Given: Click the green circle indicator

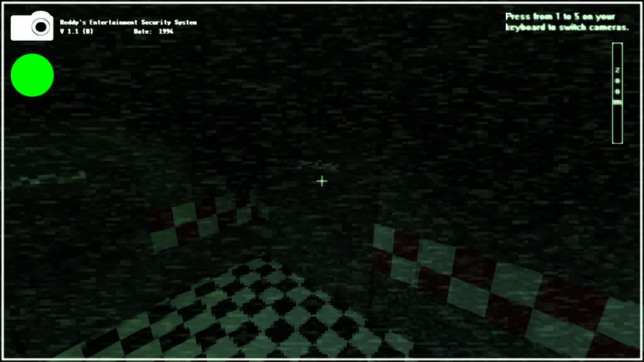Looking at the screenshot, I should pyautogui.click(x=32, y=75).
